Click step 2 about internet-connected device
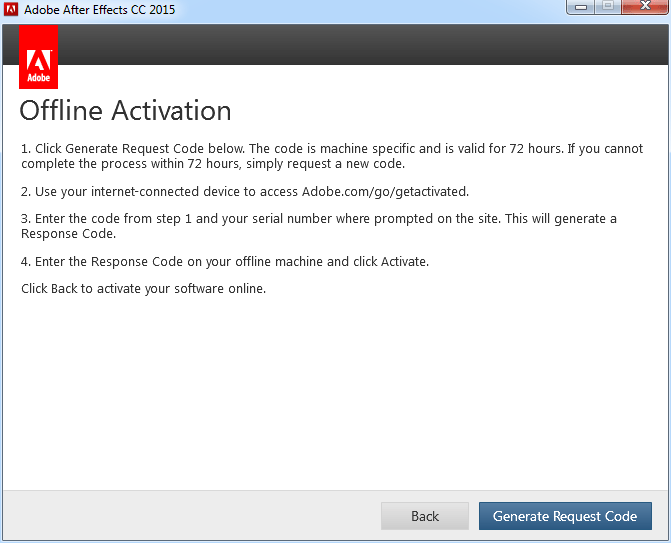This screenshot has width=671, height=543. coord(245,192)
